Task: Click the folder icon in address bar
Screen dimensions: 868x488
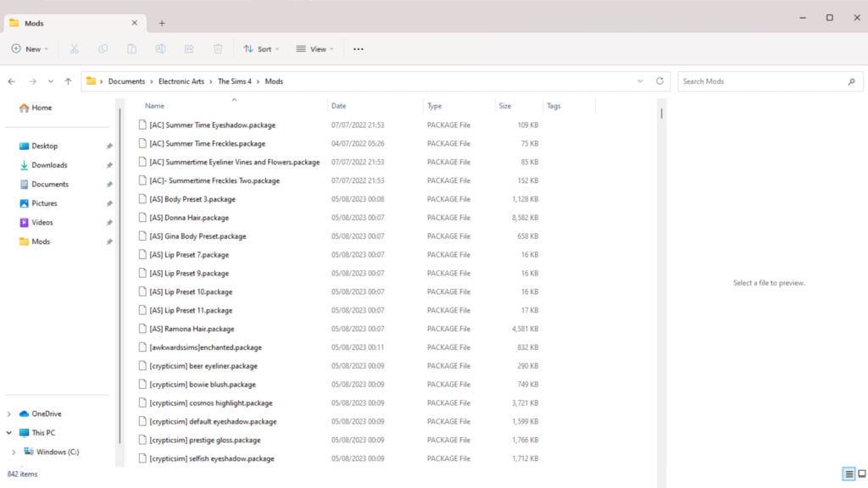Action: [x=91, y=80]
